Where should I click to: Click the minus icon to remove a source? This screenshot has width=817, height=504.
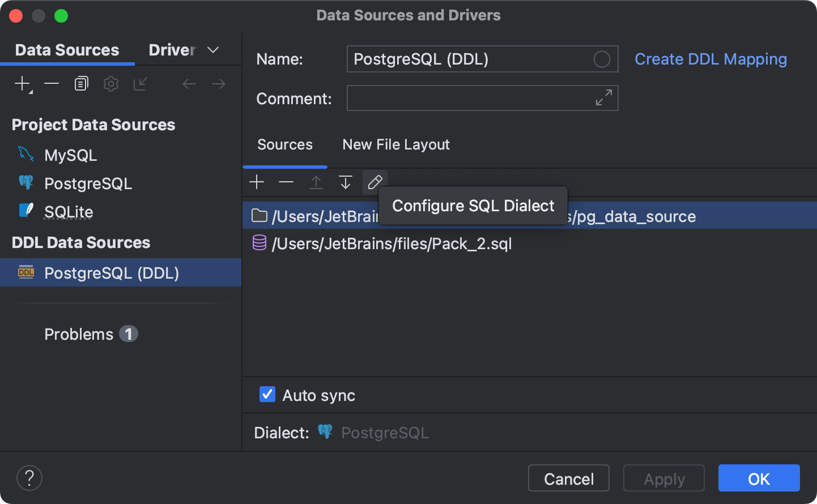[x=286, y=182]
